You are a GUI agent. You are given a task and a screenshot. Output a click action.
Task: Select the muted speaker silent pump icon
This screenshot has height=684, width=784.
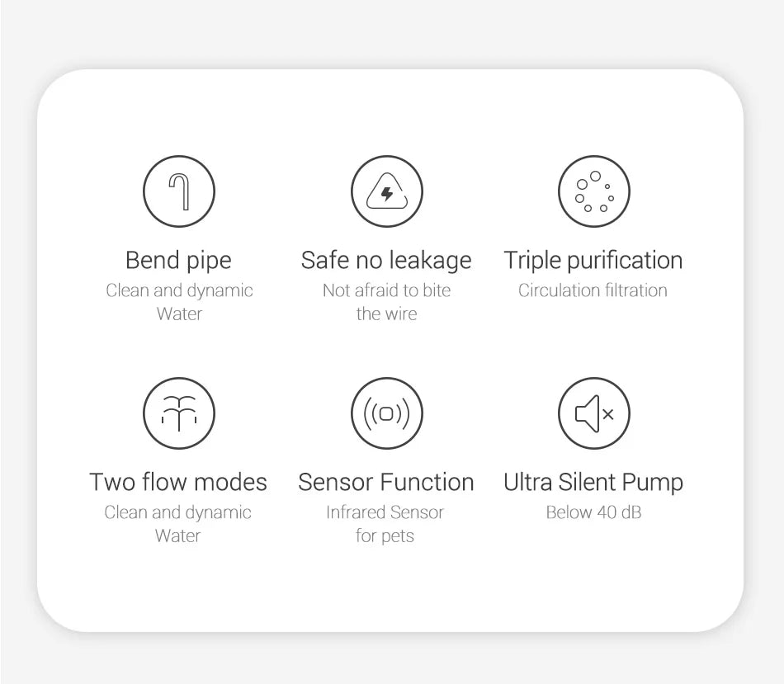coord(594,413)
